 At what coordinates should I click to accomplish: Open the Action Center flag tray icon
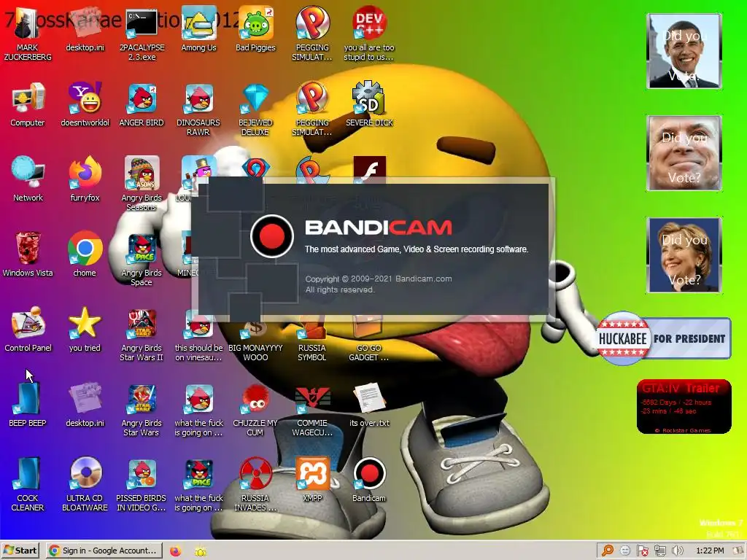642,551
